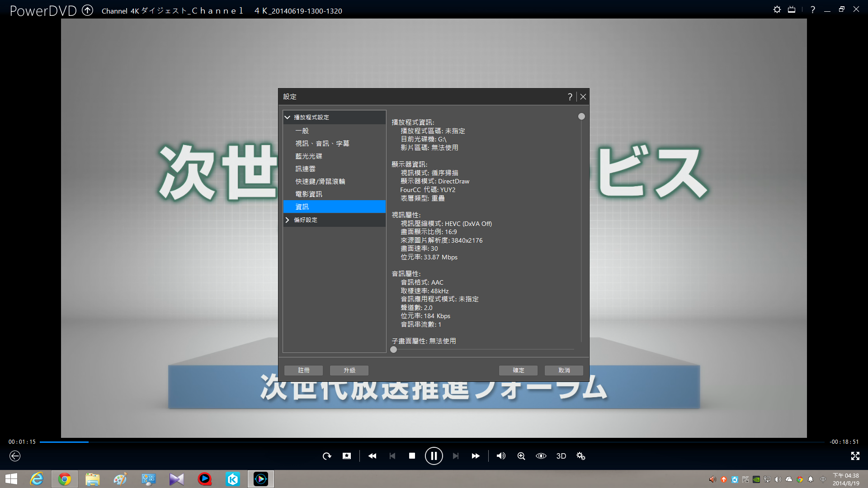Select 電影資訊 in settings list

[309, 194]
